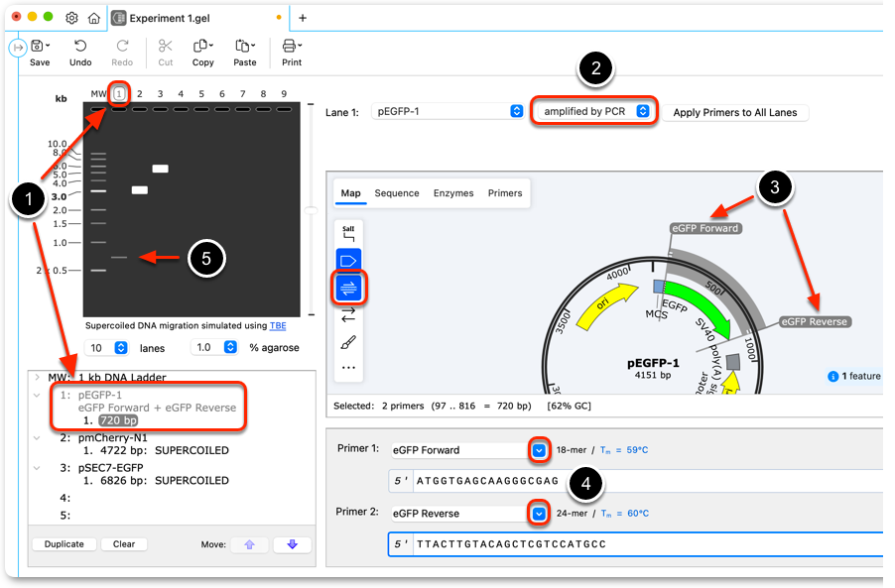Click the Print toolbar icon
Viewport: 895px width, 588px height.
[x=291, y=47]
